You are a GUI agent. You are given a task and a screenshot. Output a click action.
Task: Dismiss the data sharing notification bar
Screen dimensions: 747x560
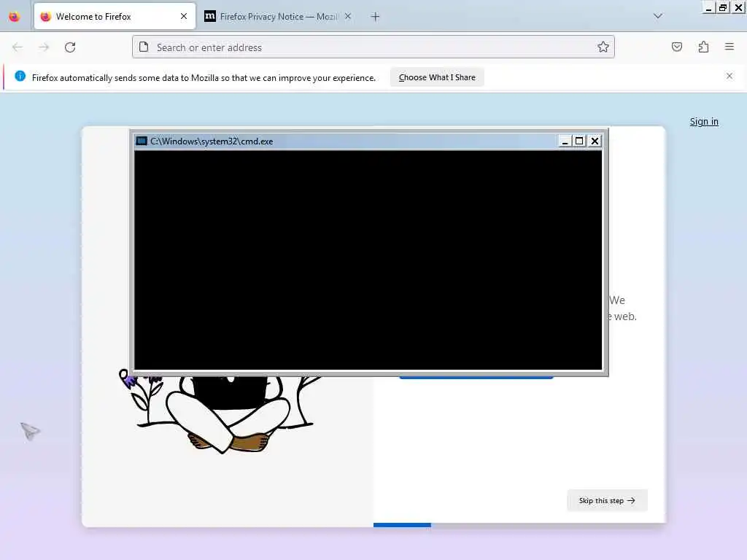[729, 76]
